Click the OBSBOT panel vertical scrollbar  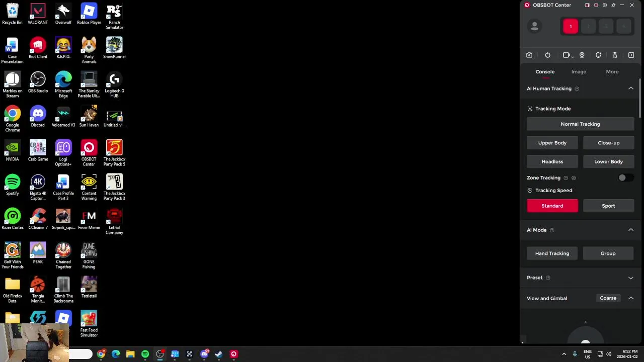tap(640, 98)
